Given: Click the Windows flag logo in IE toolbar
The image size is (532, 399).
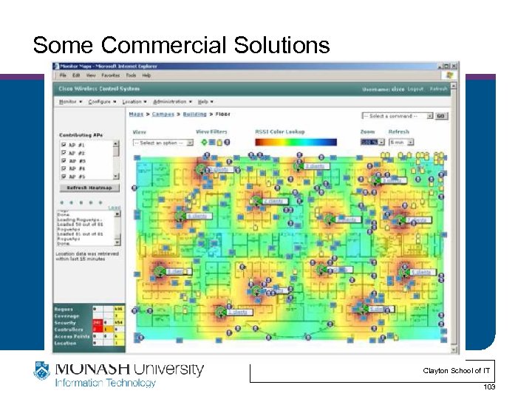Looking at the screenshot, I should pyautogui.click(x=449, y=75).
